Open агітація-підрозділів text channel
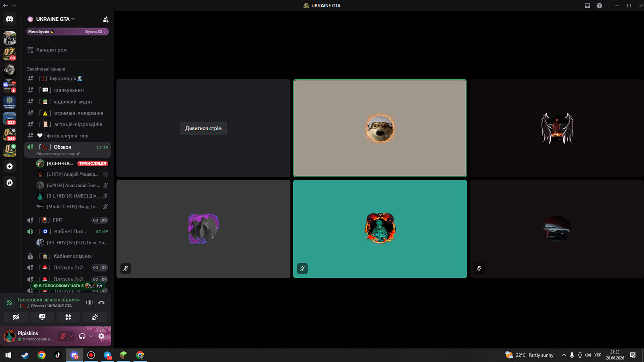Viewport: 644px width, 362px height. pyautogui.click(x=66, y=124)
